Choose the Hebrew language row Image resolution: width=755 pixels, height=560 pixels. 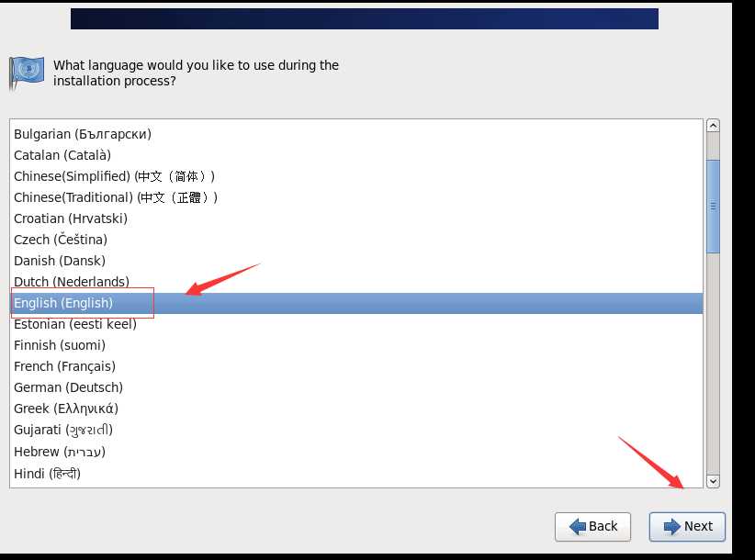pos(355,452)
